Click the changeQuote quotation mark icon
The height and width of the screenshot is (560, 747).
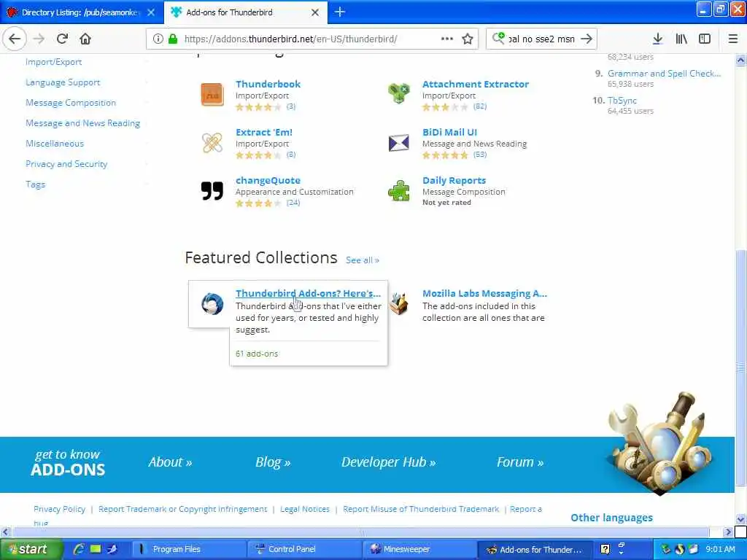(212, 190)
